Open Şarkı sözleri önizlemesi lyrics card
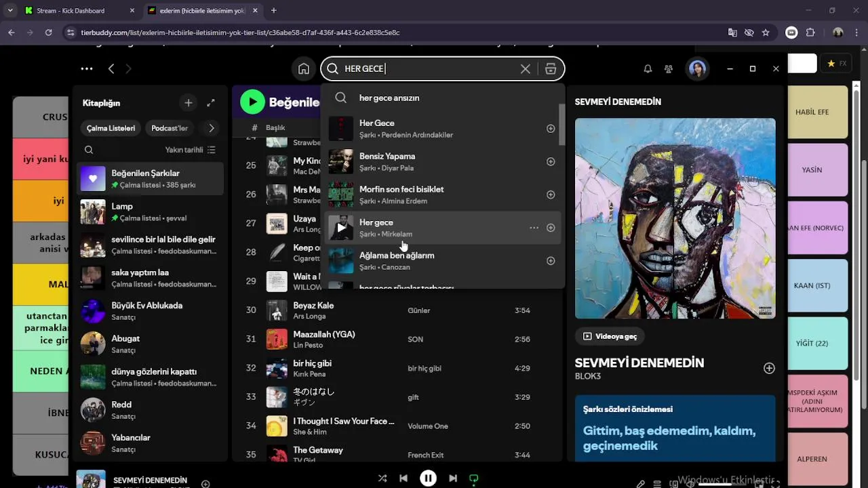The width and height of the screenshot is (868, 488). click(x=675, y=428)
